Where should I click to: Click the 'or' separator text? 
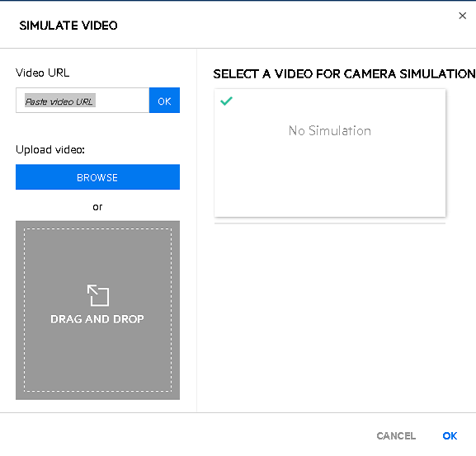pos(97,207)
